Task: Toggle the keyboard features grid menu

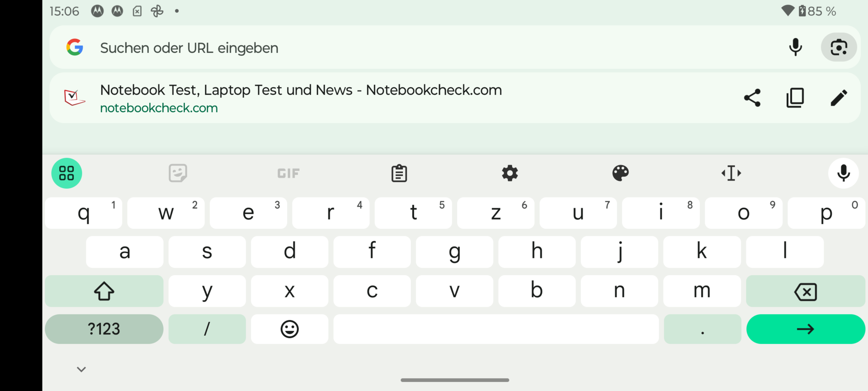Action: (x=66, y=173)
